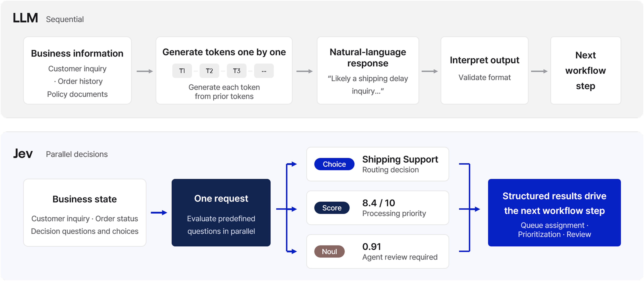This screenshot has width=644, height=281.
Task: Click "Generate tokens one by one" heading
Action: pyautogui.click(x=224, y=52)
